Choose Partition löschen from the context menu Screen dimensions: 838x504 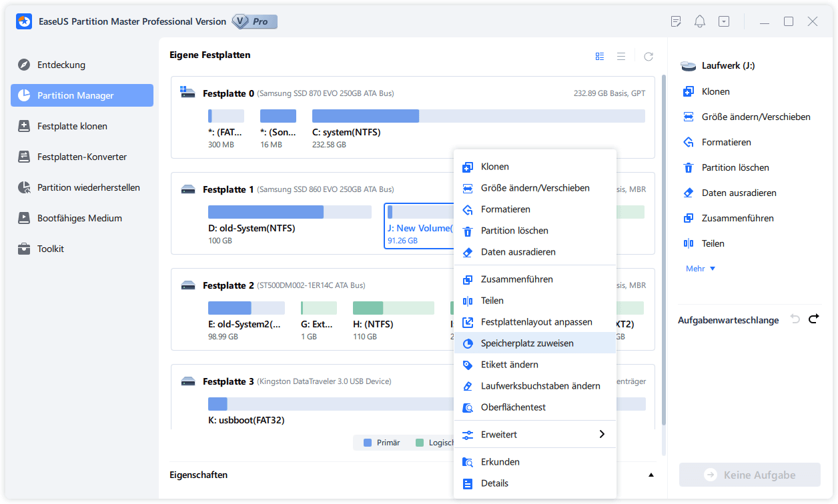tap(535, 231)
